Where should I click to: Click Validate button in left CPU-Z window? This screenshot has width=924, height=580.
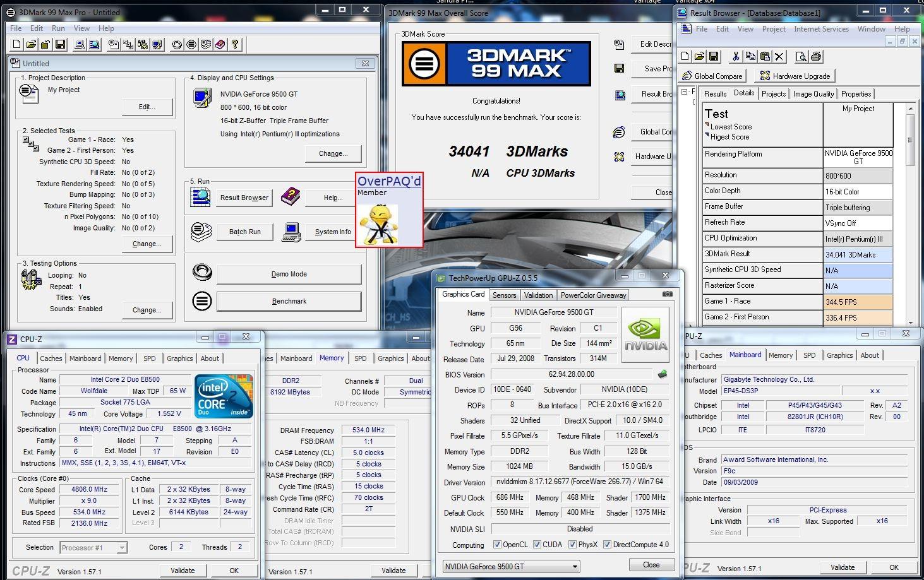[x=183, y=570]
